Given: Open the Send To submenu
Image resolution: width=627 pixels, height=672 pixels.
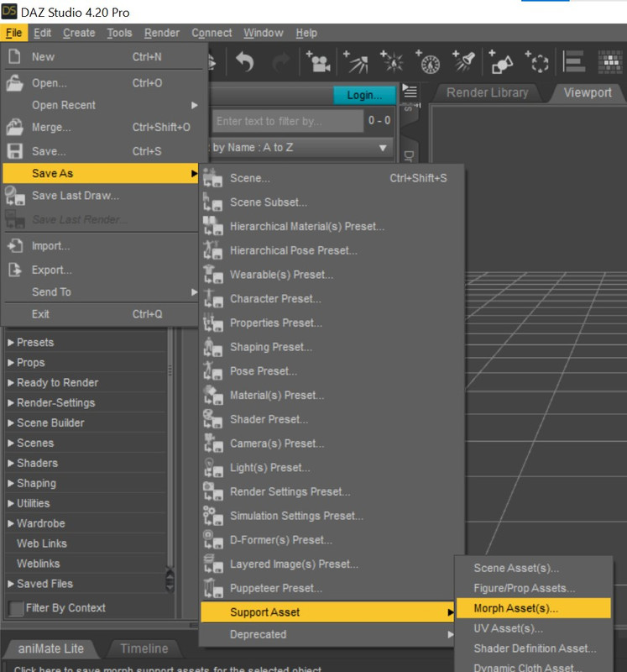Looking at the screenshot, I should pos(101,291).
